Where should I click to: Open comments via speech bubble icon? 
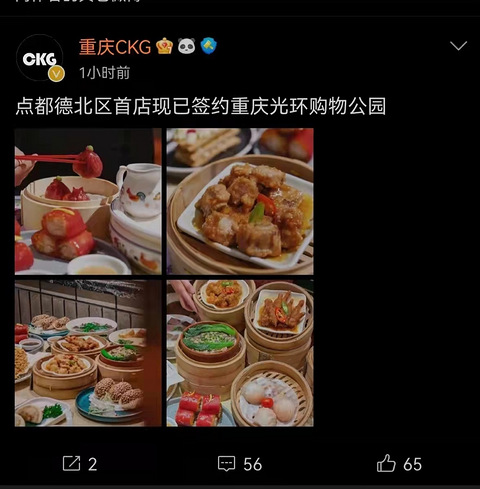(x=227, y=463)
